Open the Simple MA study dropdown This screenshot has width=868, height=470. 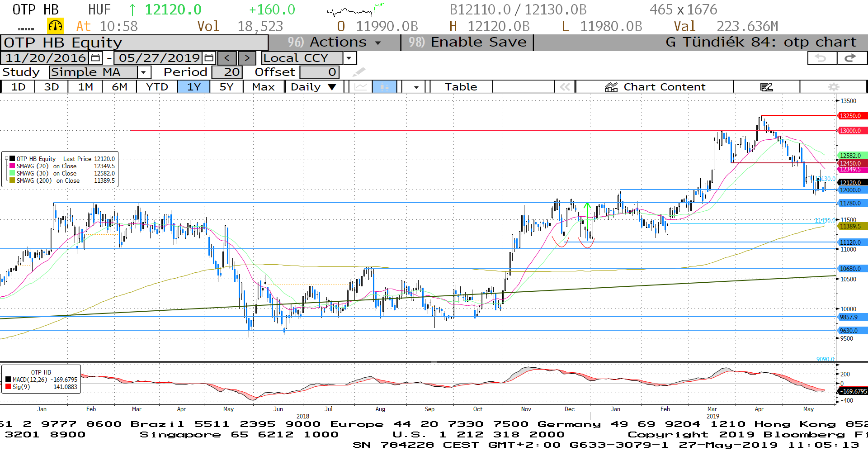pyautogui.click(x=144, y=72)
